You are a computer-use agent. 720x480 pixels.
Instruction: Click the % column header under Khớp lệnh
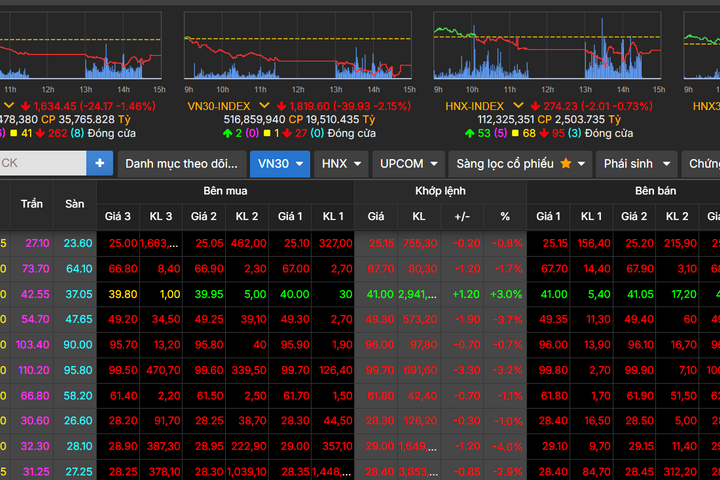[505, 216]
